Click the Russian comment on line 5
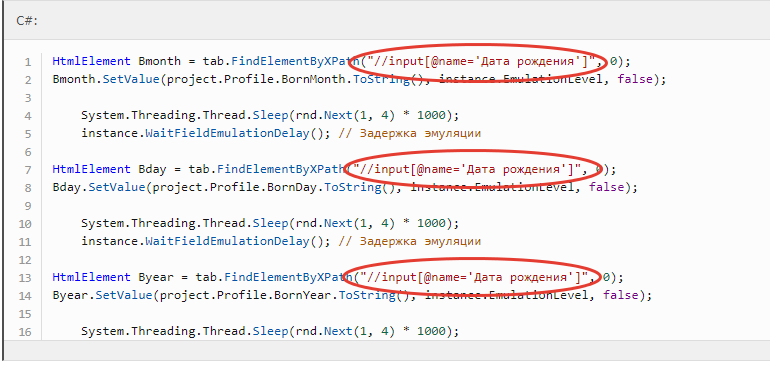 pyautogui.click(x=410, y=134)
